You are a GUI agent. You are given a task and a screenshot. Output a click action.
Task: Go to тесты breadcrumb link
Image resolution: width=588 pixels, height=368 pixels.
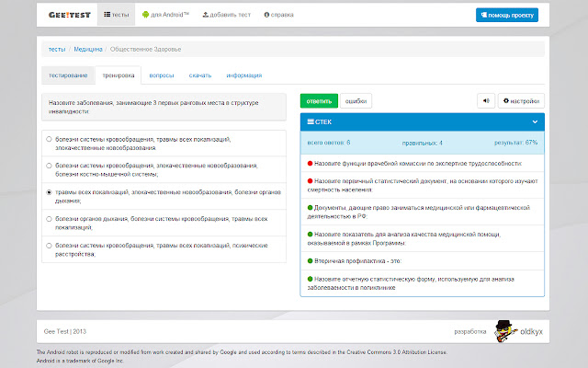point(57,49)
